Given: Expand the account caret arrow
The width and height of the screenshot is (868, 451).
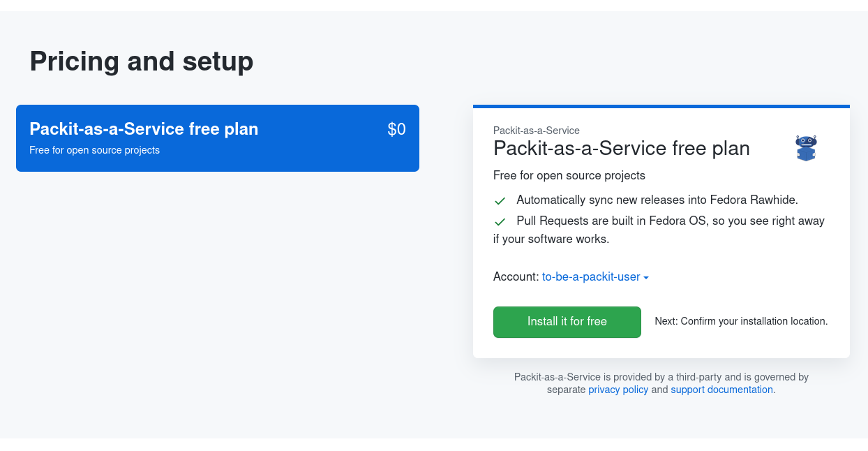Looking at the screenshot, I should (x=646, y=278).
